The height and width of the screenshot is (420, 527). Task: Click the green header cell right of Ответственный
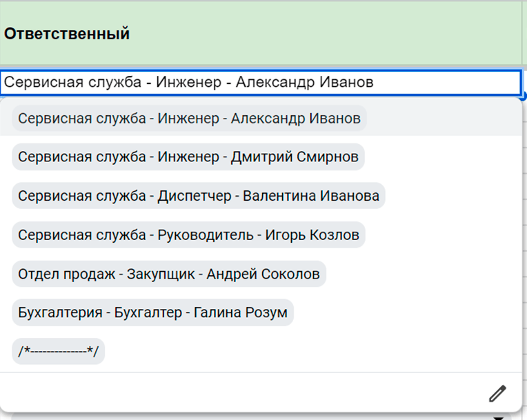[x=524, y=34]
